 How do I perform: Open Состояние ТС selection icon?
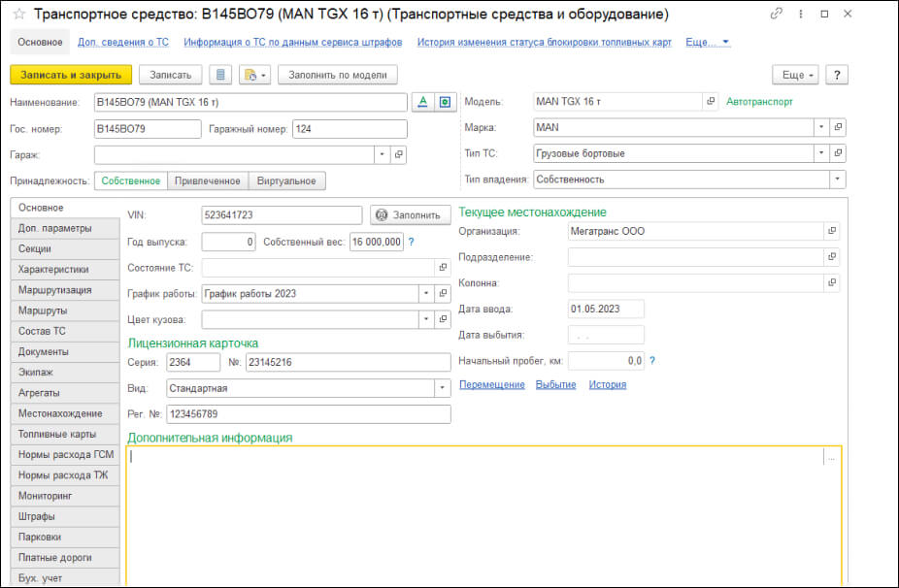[x=443, y=267]
